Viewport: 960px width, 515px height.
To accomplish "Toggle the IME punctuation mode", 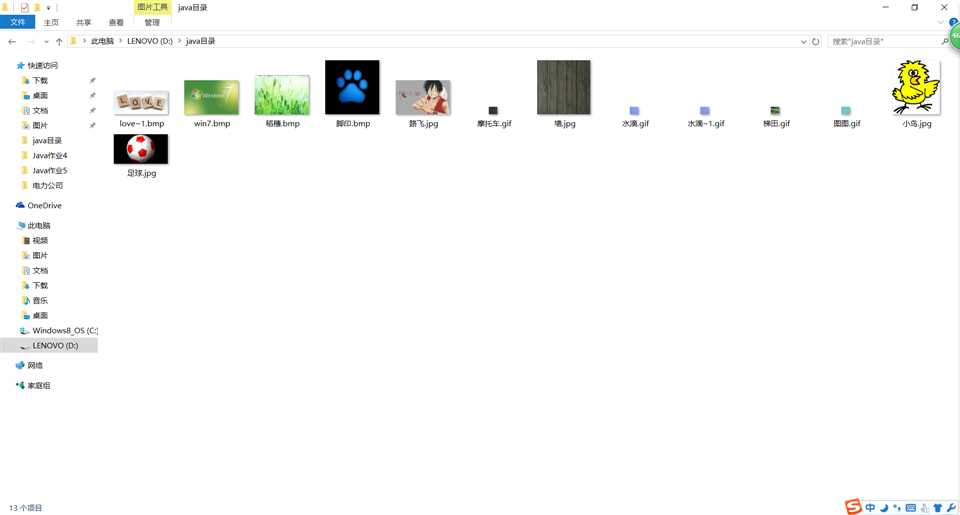I will pyautogui.click(x=897, y=508).
